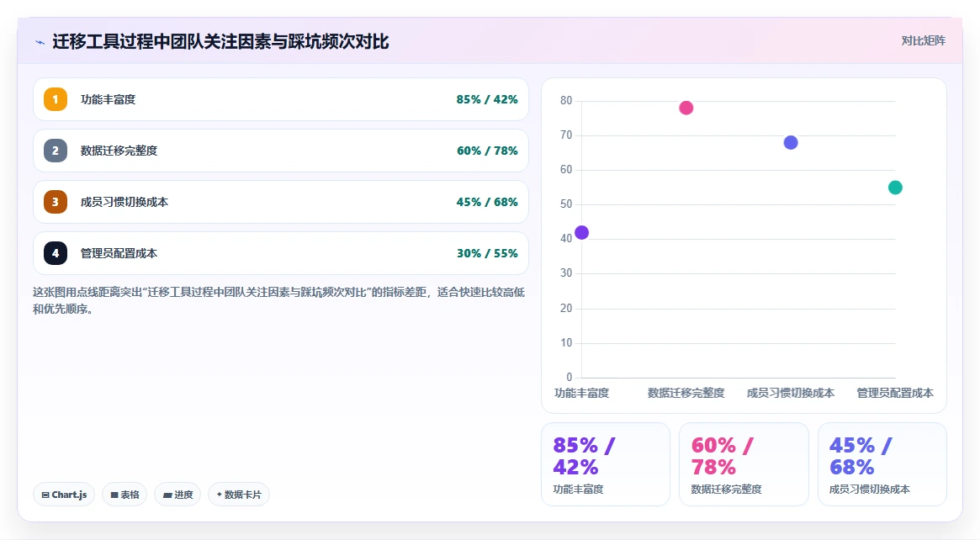The width and height of the screenshot is (980, 540).
Task: Open the blue 45% / 68% data card
Action: coord(882,464)
